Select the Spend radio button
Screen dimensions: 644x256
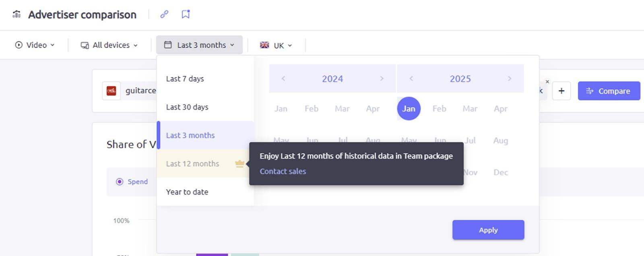(x=120, y=182)
